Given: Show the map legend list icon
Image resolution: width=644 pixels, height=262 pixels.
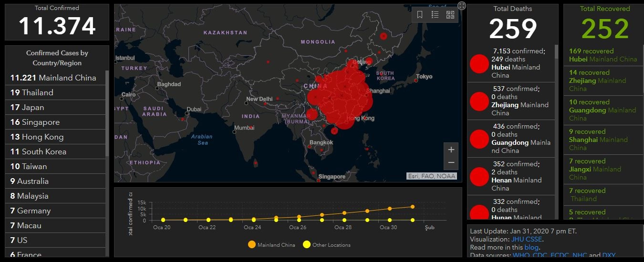Looking at the screenshot, I should pyautogui.click(x=435, y=15).
